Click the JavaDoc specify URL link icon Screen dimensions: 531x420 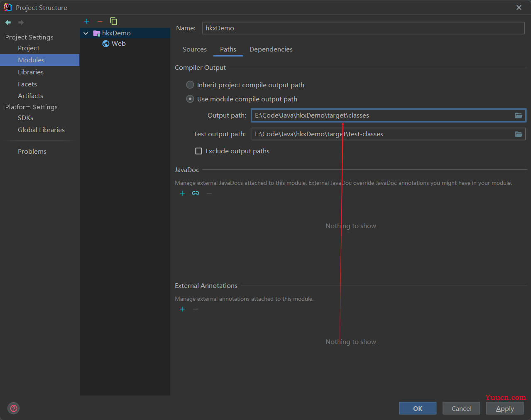(x=196, y=193)
